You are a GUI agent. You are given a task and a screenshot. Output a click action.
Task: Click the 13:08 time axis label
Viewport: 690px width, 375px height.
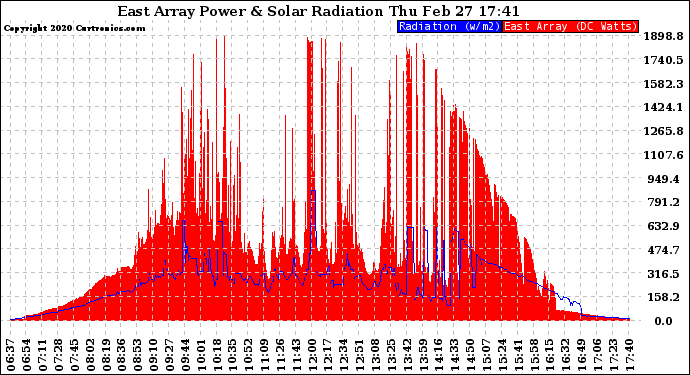pos(375,355)
